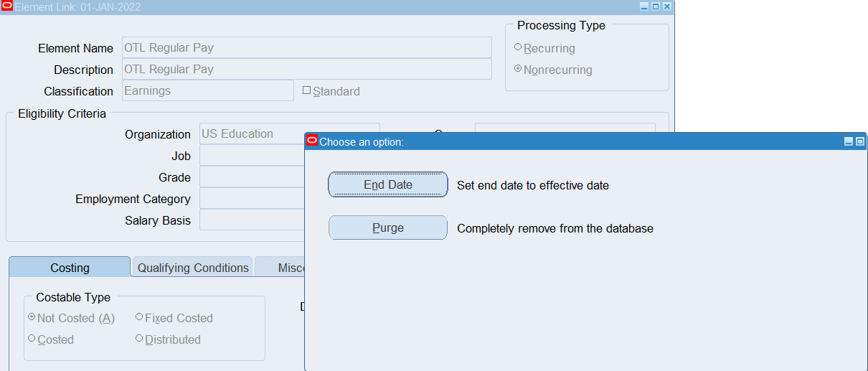868x371 pixels.
Task: Click the Oracle icon in Choose an option dialog
Action: [312, 141]
